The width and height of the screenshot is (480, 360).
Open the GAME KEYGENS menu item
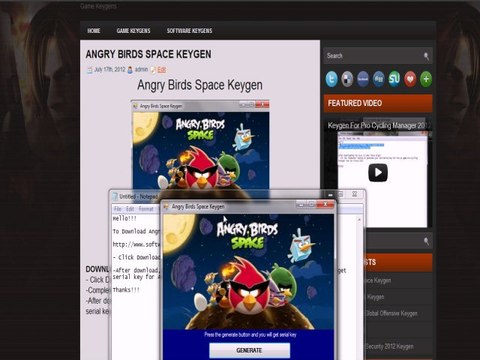pyautogui.click(x=133, y=31)
